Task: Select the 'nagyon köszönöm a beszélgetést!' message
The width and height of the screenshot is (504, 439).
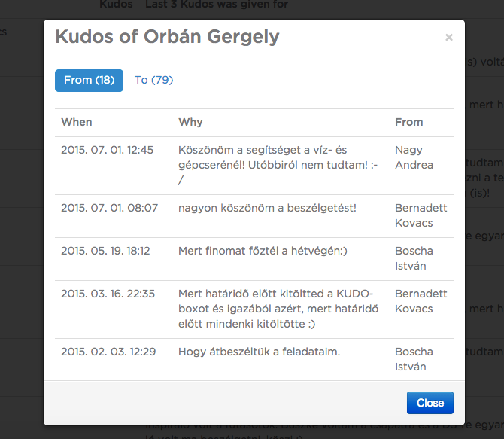Action: click(x=267, y=208)
